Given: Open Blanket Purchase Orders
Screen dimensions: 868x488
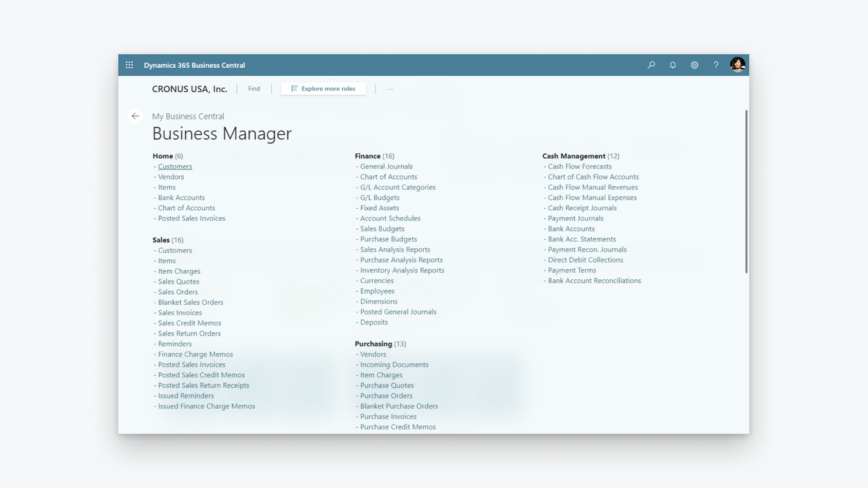Looking at the screenshot, I should [x=399, y=407].
